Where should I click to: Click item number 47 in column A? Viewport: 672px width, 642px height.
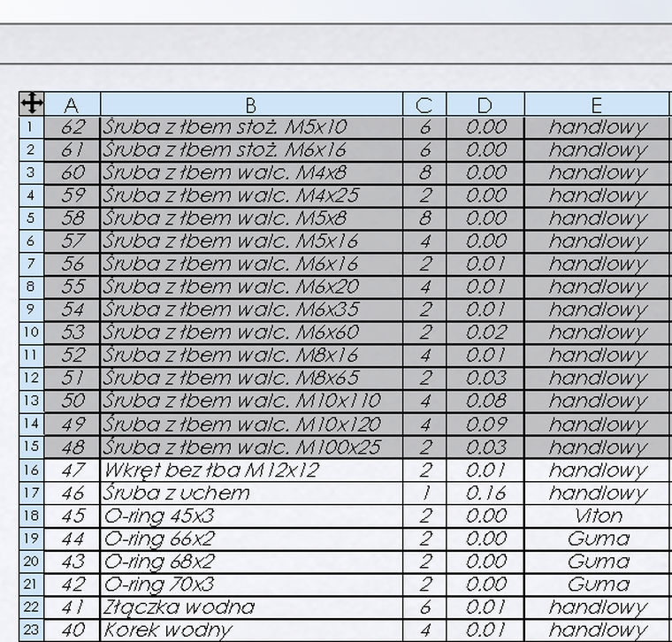pyautogui.click(x=73, y=470)
